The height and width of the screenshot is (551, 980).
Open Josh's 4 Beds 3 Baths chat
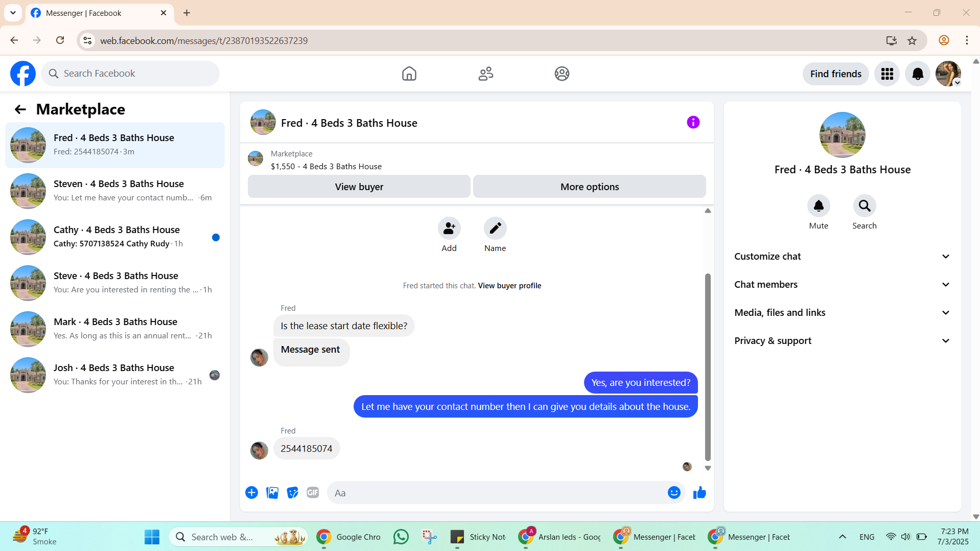coord(115,375)
